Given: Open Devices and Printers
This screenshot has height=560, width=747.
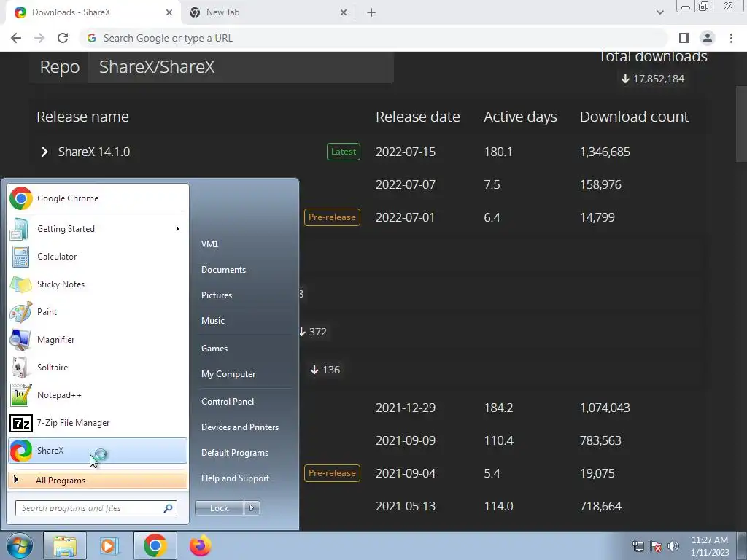Looking at the screenshot, I should [x=240, y=427].
